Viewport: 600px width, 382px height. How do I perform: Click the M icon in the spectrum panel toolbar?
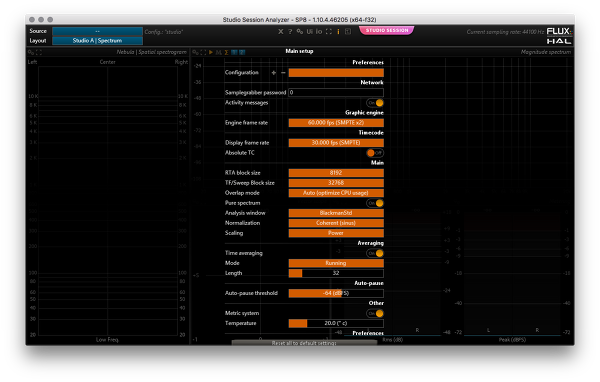tap(218, 52)
